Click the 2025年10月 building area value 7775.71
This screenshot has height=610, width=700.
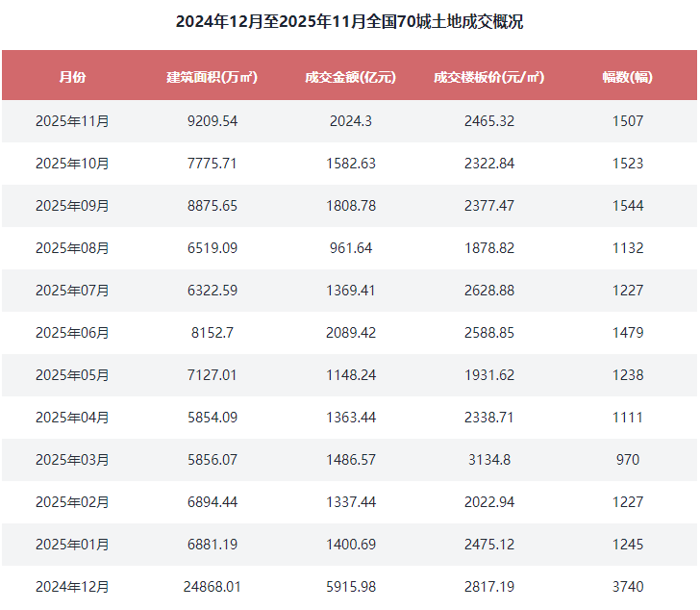pyautogui.click(x=212, y=164)
